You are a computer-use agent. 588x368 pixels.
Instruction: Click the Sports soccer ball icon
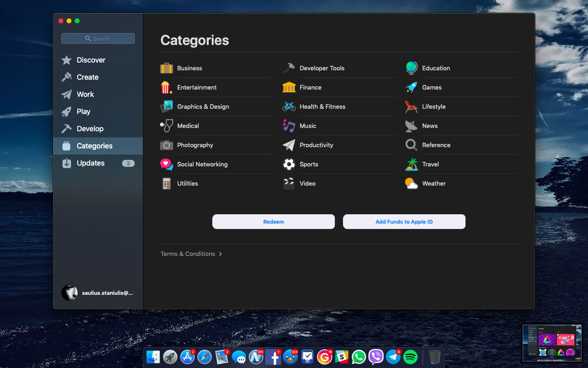[x=289, y=164]
